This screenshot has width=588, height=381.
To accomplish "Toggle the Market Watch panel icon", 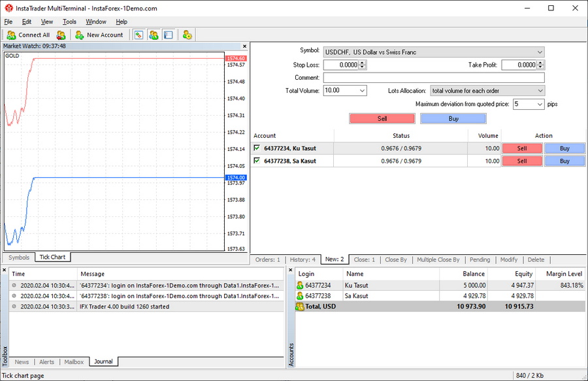I will click(139, 35).
